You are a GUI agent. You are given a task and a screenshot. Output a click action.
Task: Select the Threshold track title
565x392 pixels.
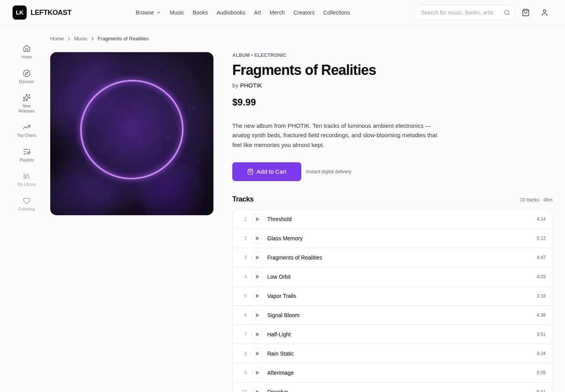coord(279,219)
